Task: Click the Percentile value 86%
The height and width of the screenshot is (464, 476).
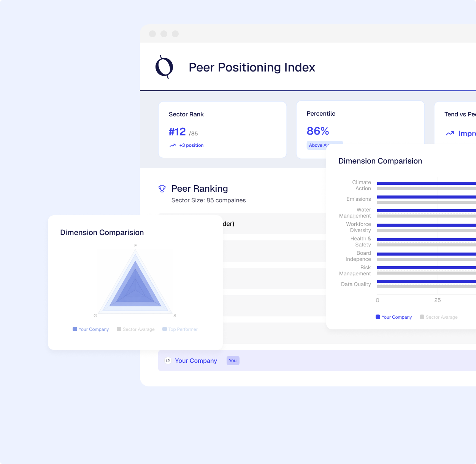Action: click(318, 131)
